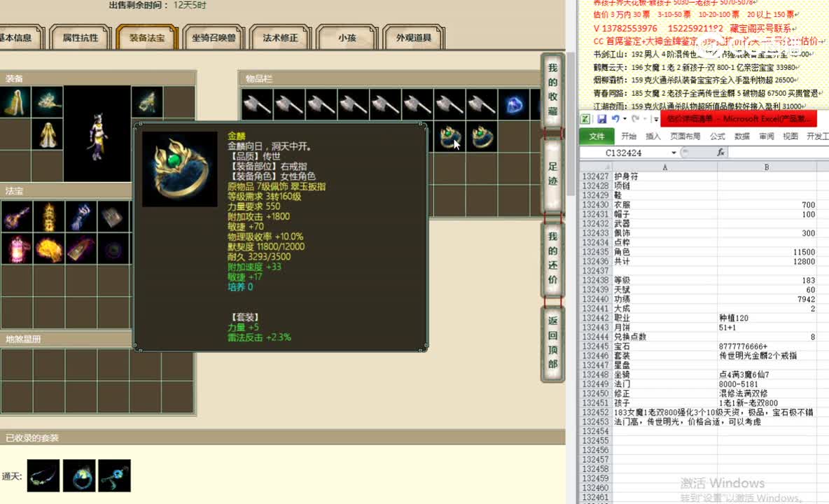The height and width of the screenshot is (504, 829).
Task: Click the cell reading 传世明光金麟2个戒指
Action: [767, 356]
